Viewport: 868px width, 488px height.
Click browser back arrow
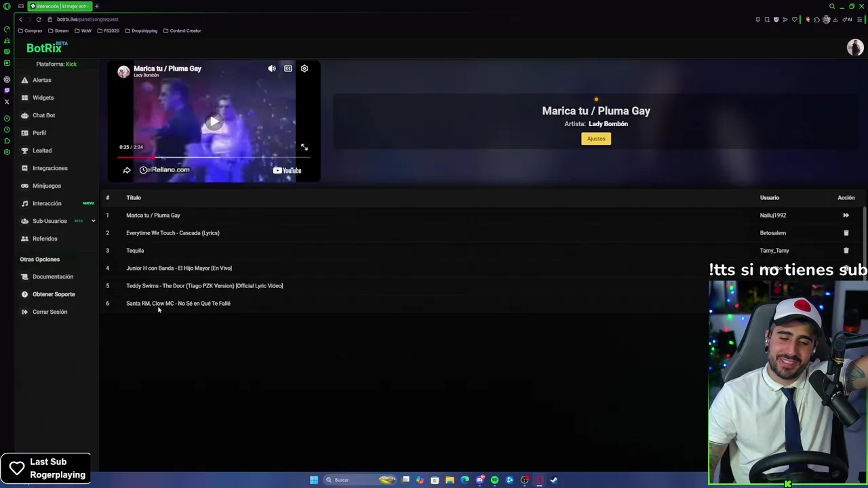tap(20, 20)
